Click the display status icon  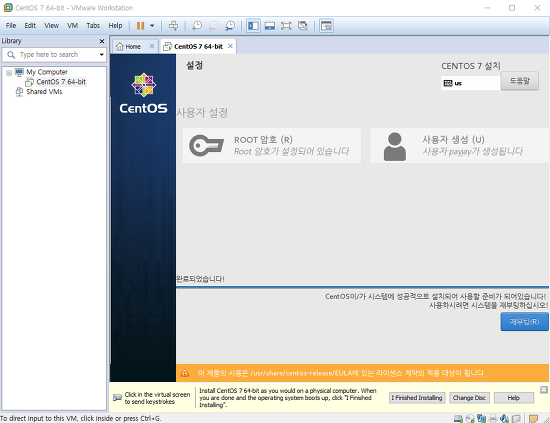tap(516, 418)
